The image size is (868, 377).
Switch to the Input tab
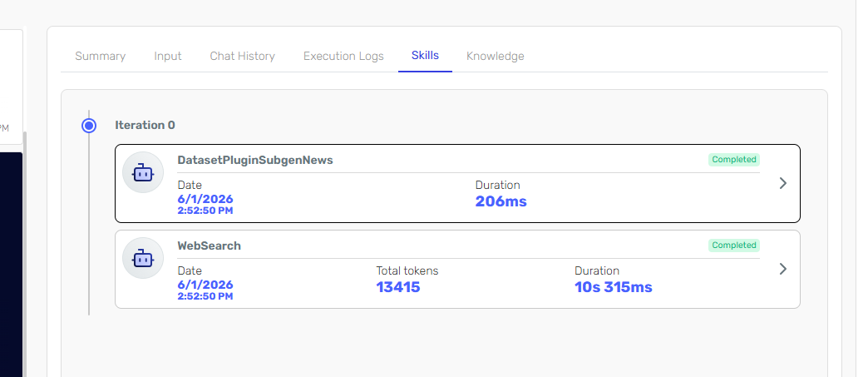[168, 56]
